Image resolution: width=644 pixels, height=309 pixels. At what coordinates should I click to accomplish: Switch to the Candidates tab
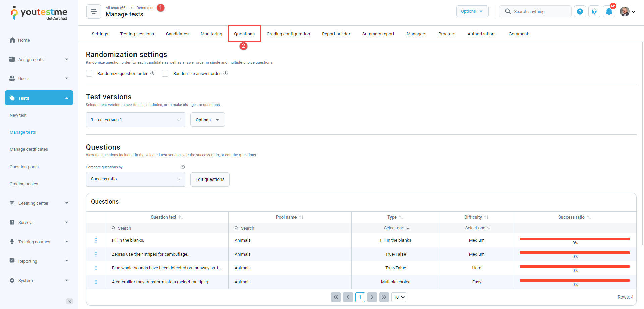click(x=177, y=34)
